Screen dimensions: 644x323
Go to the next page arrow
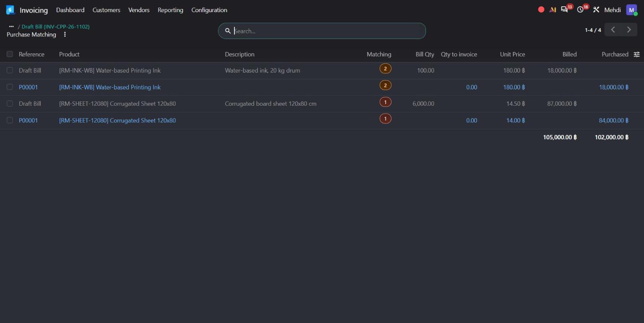(x=629, y=29)
